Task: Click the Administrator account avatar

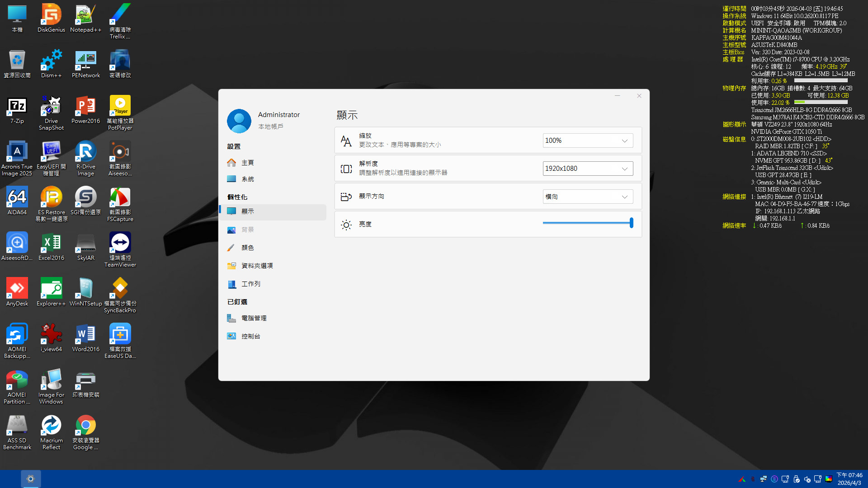Action: pyautogui.click(x=239, y=121)
